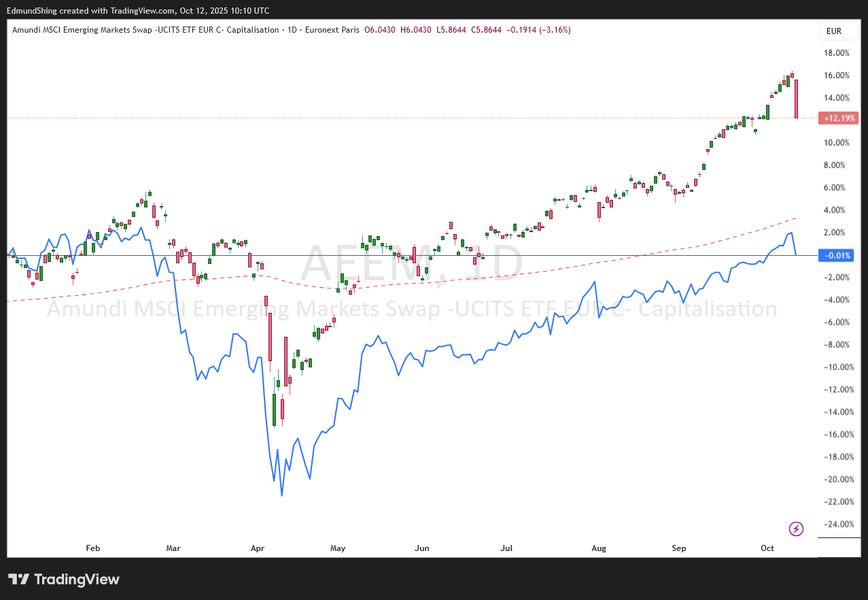Click the red +12.19% price label

coord(839,118)
